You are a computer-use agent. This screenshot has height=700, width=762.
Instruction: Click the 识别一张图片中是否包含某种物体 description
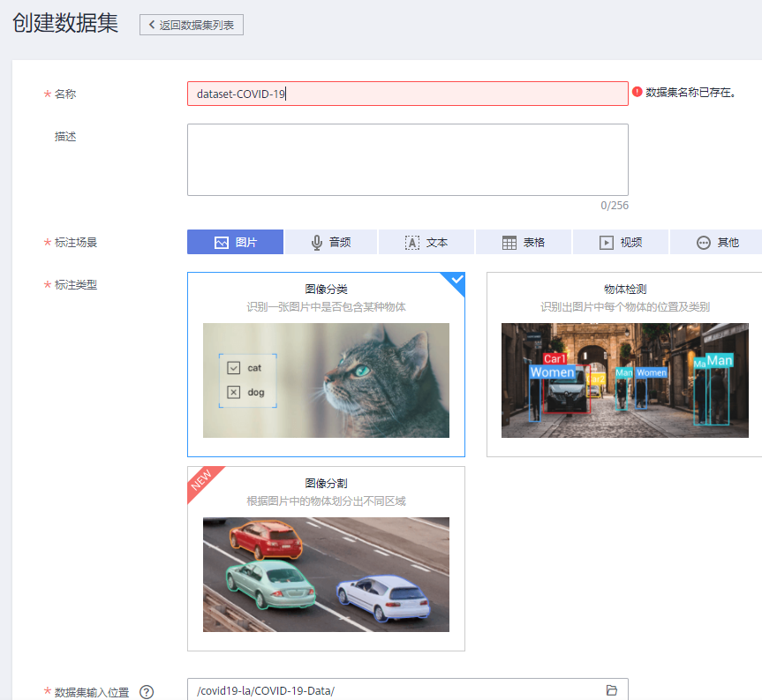coord(326,307)
